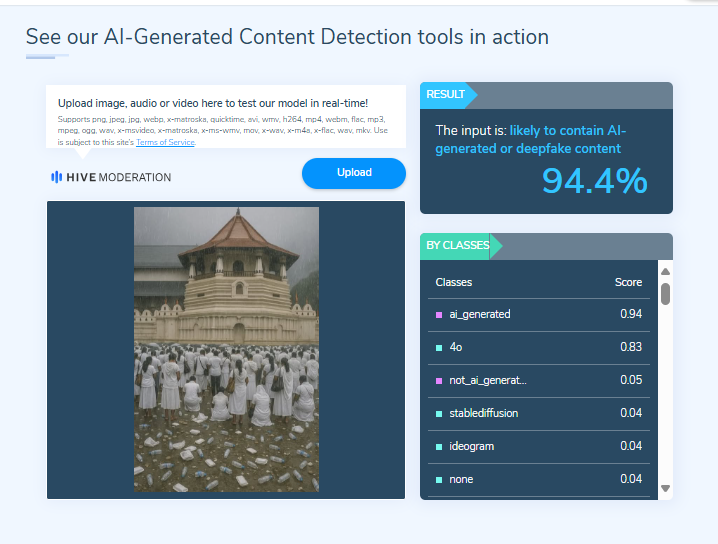The image size is (718, 544).
Task: Click the 4o class row
Action: point(538,348)
